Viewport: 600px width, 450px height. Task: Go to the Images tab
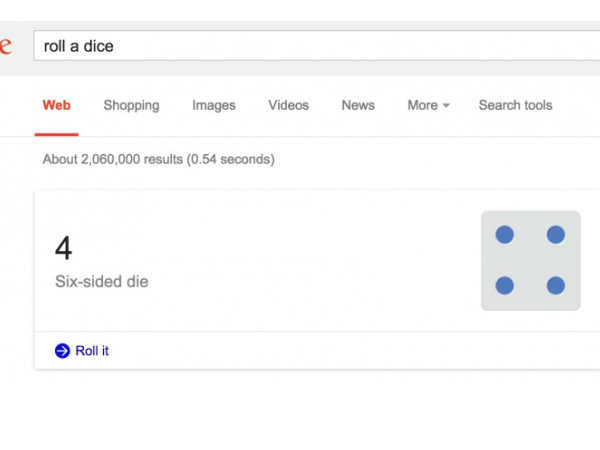[x=214, y=105]
